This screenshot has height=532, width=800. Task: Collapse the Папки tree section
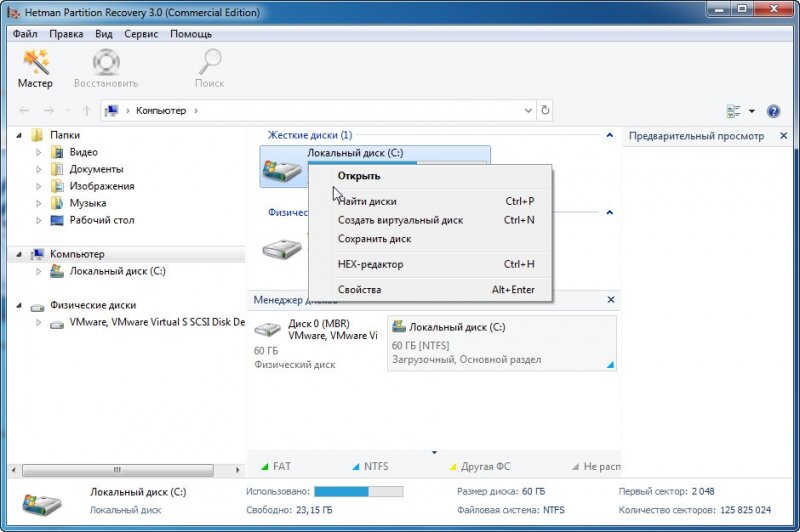[x=19, y=135]
